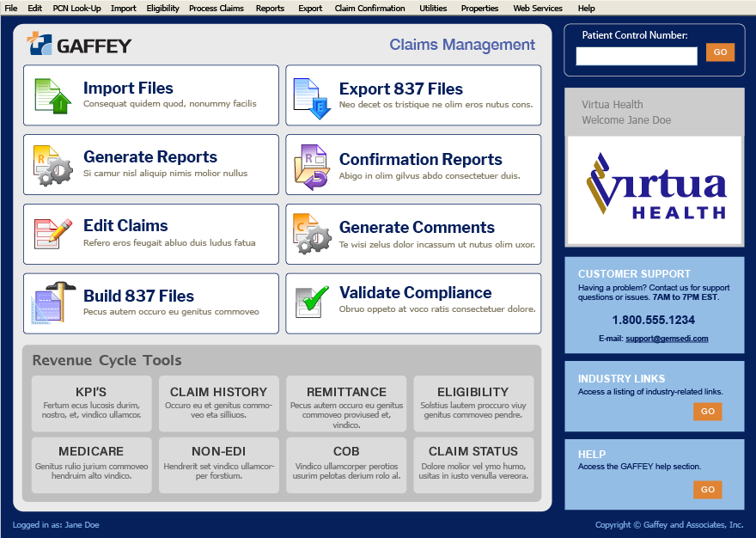Click the Edit Claims pencil icon
This screenshot has height=538, width=756.
tap(53, 234)
